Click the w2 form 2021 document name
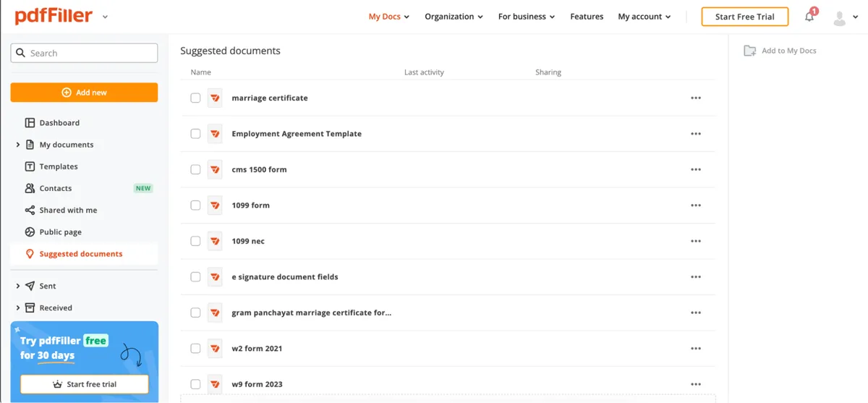This screenshot has width=868, height=403. tap(257, 349)
